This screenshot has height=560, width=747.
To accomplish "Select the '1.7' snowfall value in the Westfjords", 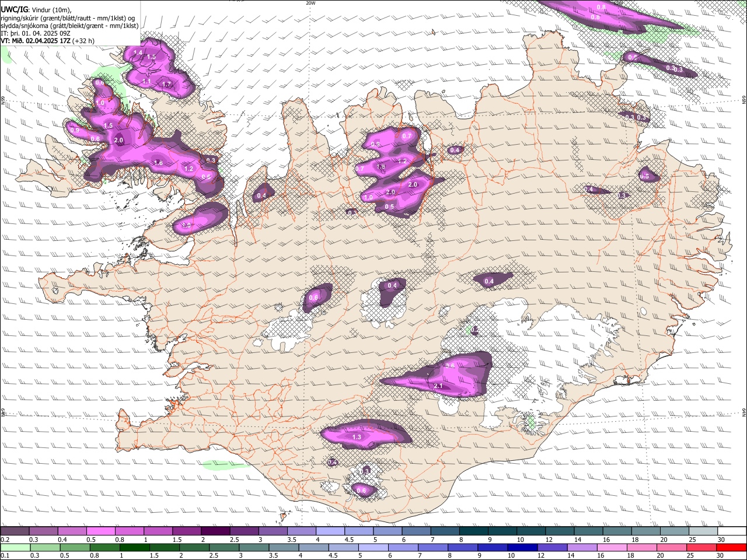I will pyautogui.click(x=166, y=85).
